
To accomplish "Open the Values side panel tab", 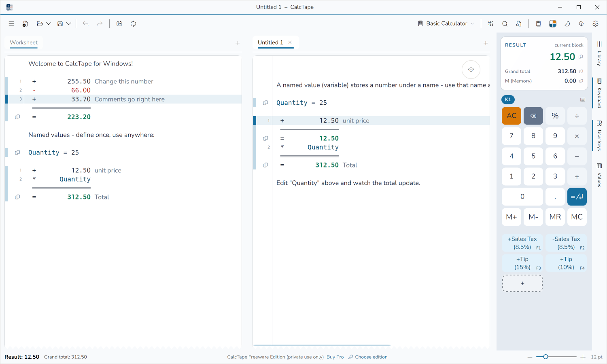I will [599, 175].
